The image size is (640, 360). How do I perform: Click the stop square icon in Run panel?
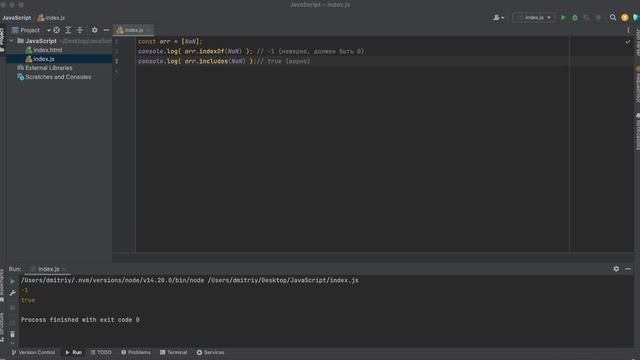(x=12, y=308)
